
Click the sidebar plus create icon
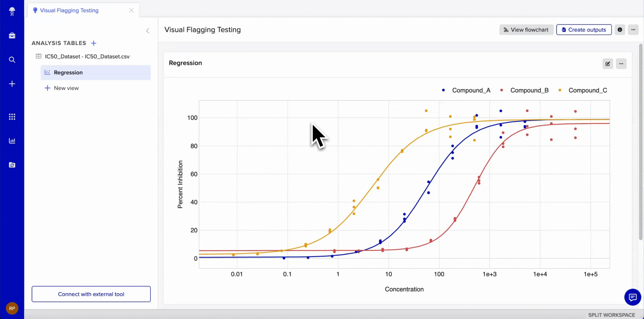coord(12,84)
